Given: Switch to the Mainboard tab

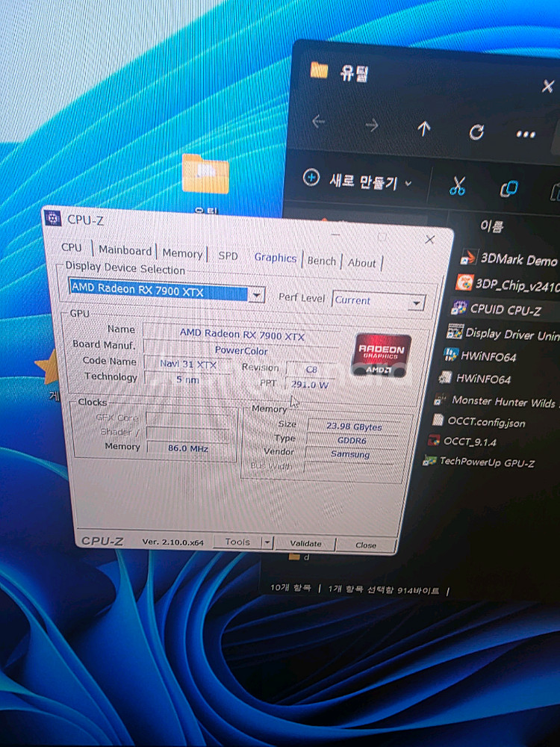Looking at the screenshot, I should [x=125, y=250].
